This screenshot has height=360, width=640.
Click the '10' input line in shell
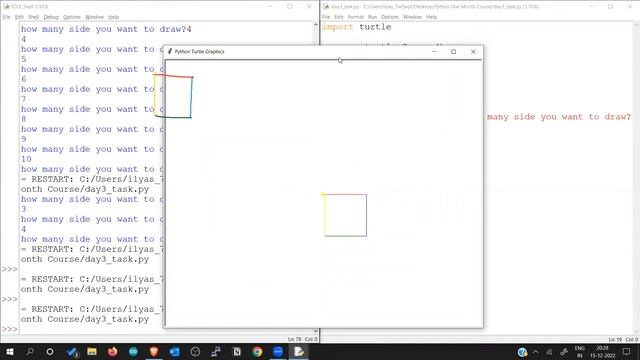[x=26, y=159]
